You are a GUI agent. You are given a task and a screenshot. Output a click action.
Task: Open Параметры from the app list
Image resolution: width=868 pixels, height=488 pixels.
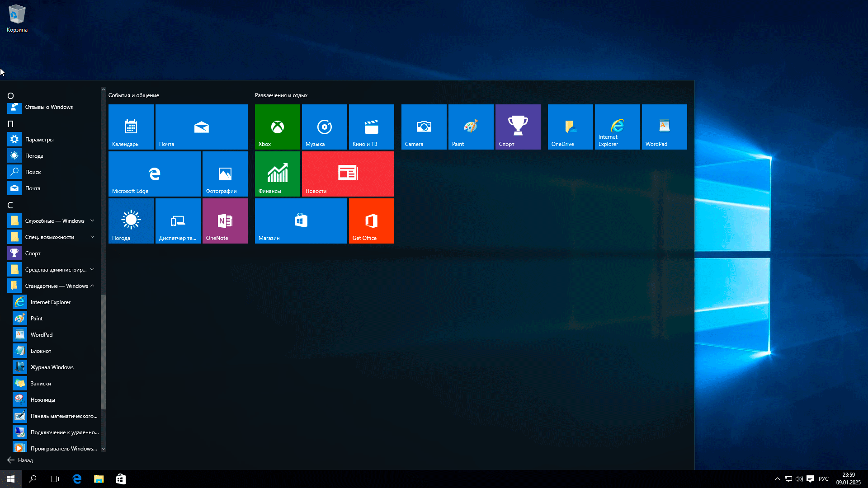53,140
